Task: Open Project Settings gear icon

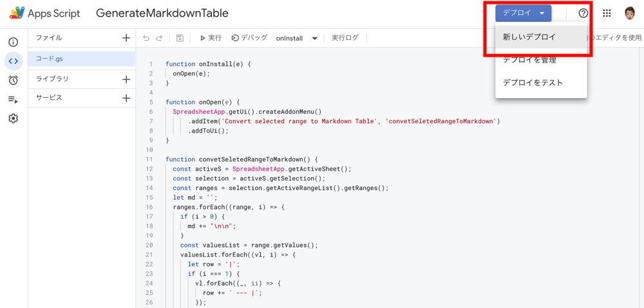Action: (13, 119)
